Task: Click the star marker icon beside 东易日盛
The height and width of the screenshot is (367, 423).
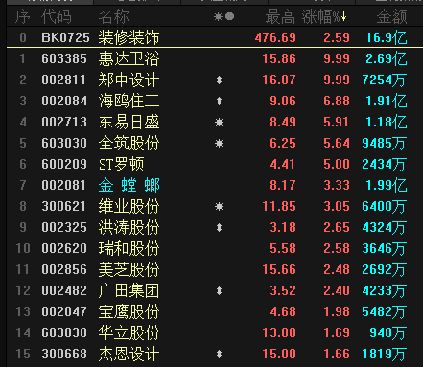Action: point(219,122)
